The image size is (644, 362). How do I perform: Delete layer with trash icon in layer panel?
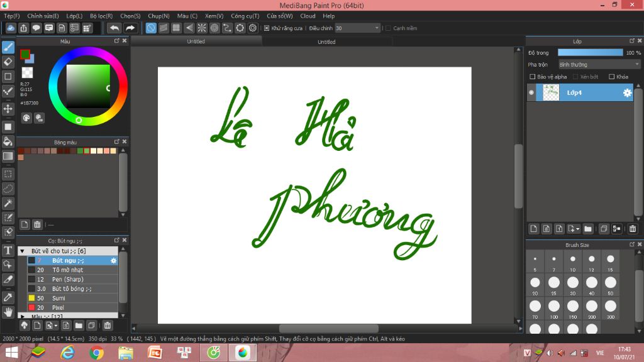tap(633, 229)
